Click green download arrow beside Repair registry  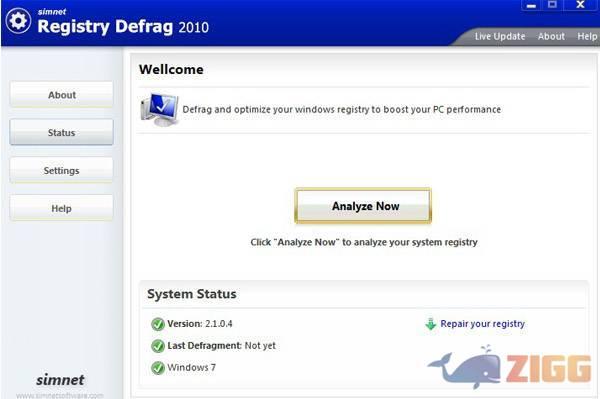(x=431, y=324)
